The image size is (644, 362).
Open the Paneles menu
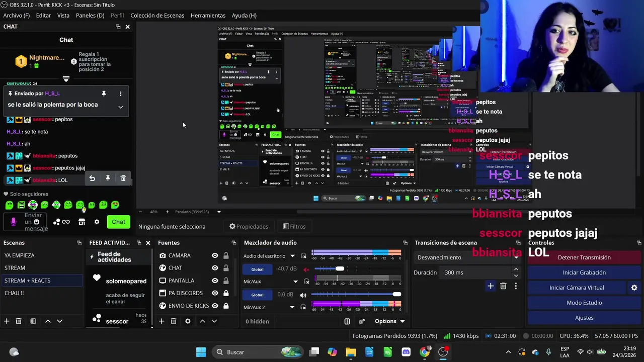click(x=90, y=16)
